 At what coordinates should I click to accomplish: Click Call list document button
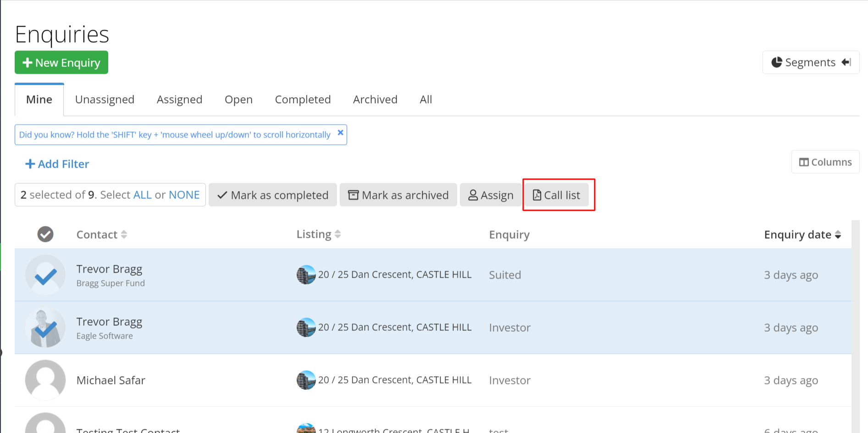[x=556, y=195]
